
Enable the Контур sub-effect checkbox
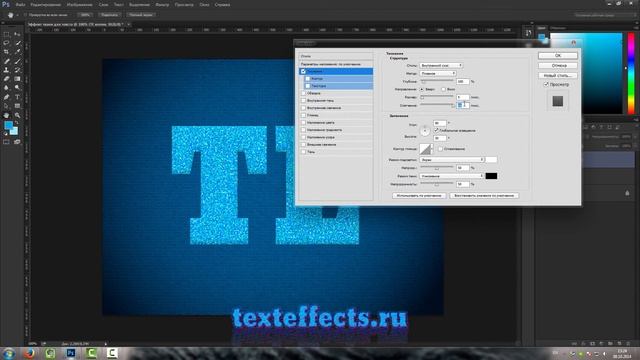coord(308,79)
